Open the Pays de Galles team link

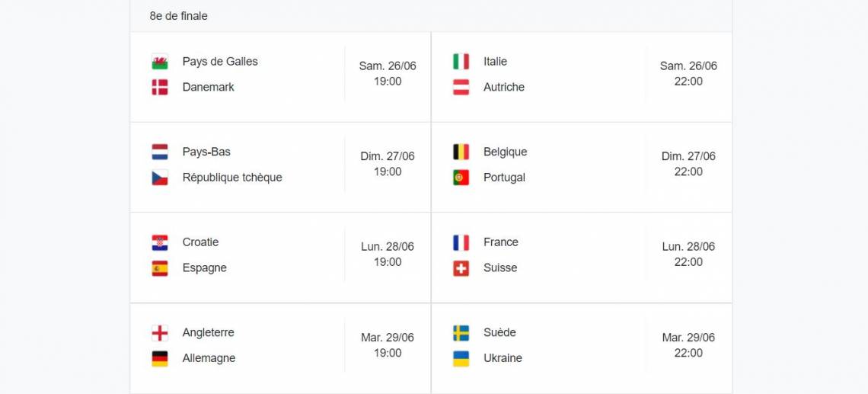coord(220,62)
